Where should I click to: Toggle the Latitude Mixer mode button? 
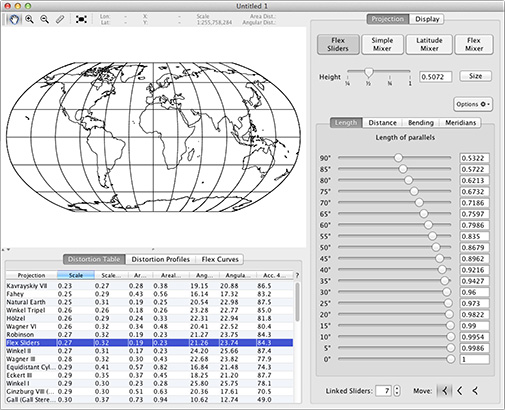point(429,44)
